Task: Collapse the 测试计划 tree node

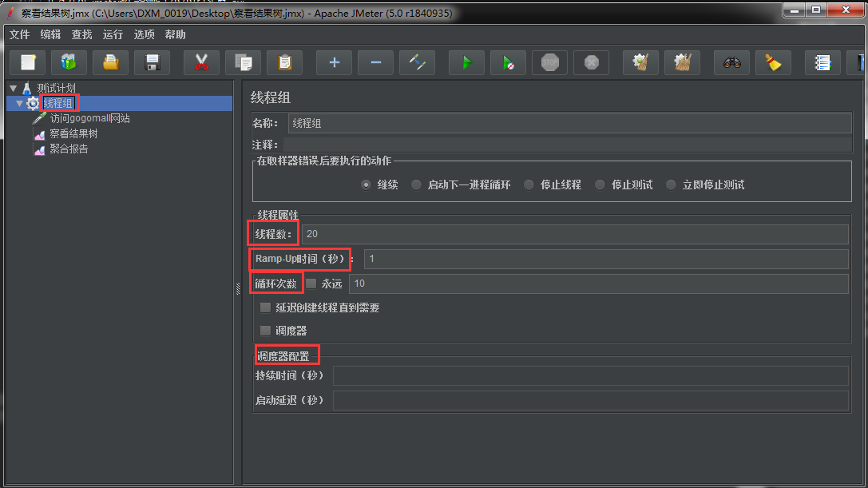Action: (x=14, y=88)
